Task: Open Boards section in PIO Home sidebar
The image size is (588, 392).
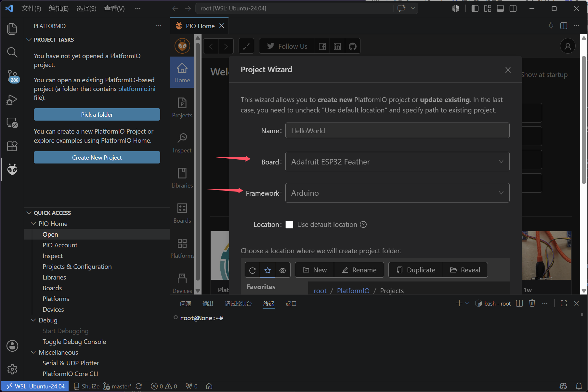Action: coord(182,213)
